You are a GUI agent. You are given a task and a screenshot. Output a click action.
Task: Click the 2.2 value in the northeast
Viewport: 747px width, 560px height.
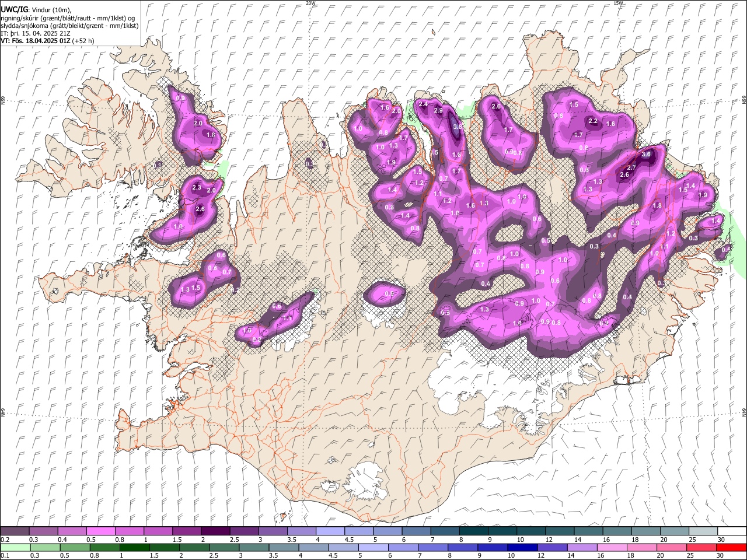click(593, 121)
